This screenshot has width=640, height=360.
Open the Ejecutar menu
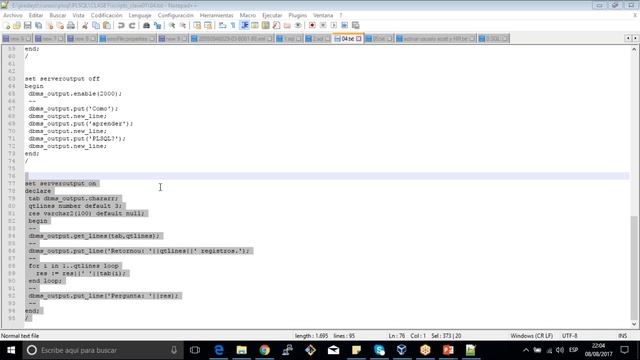[x=272, y=15]
